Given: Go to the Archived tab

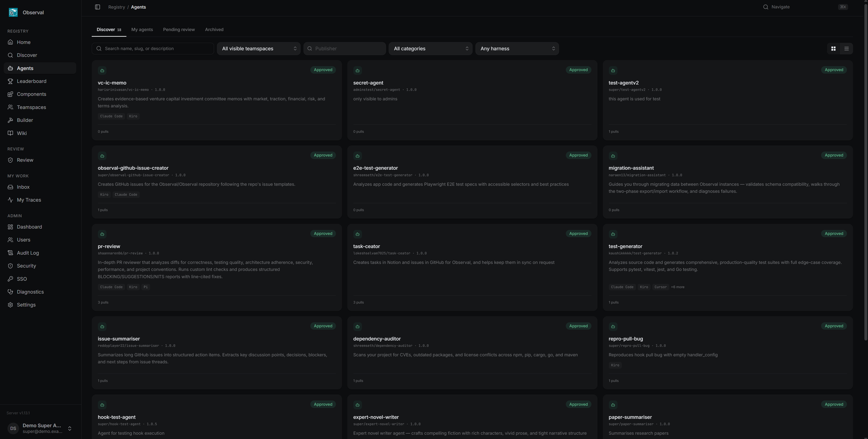Looking at the screenshot, I should pyautogui.click(x=214, y=29).
